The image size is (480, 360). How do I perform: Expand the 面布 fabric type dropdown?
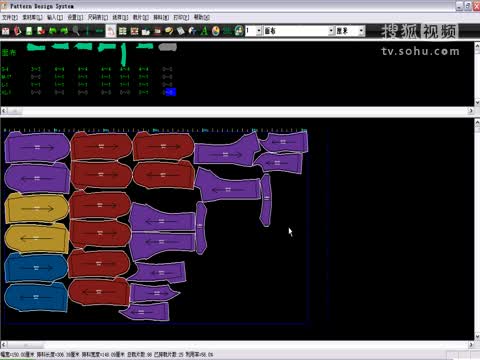(331, 31)
